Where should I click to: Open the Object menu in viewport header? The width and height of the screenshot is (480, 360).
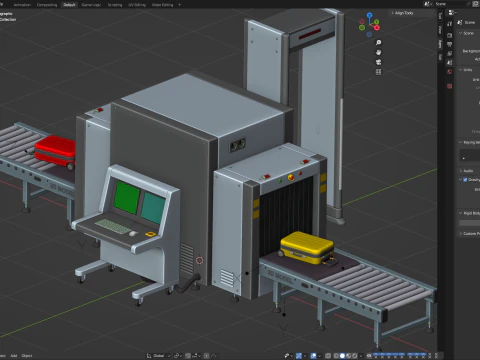(x=27, y=356)
